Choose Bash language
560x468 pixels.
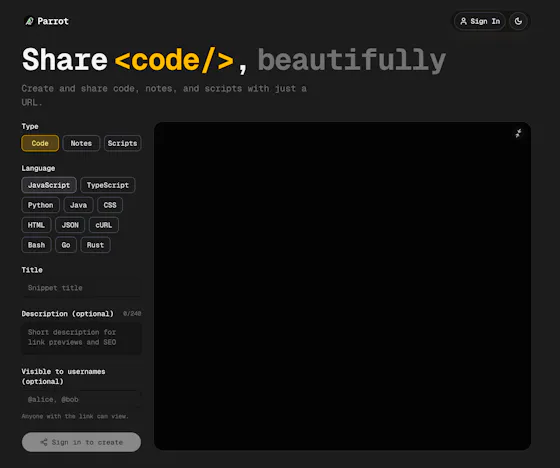(36, 245)
